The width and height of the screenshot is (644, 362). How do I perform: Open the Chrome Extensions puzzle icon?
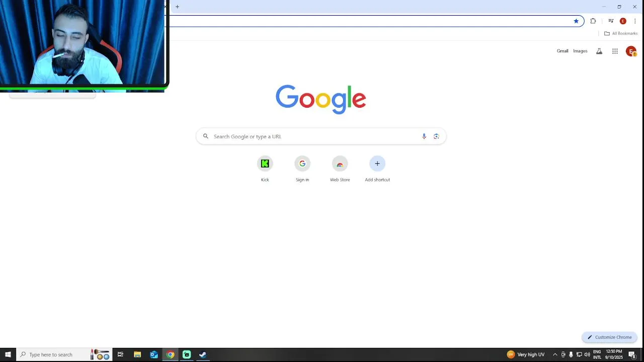[x=593, y=21]
